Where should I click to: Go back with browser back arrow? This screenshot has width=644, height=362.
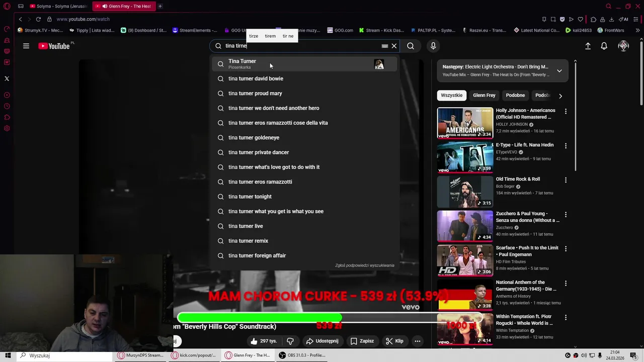(x=20, y=19)
